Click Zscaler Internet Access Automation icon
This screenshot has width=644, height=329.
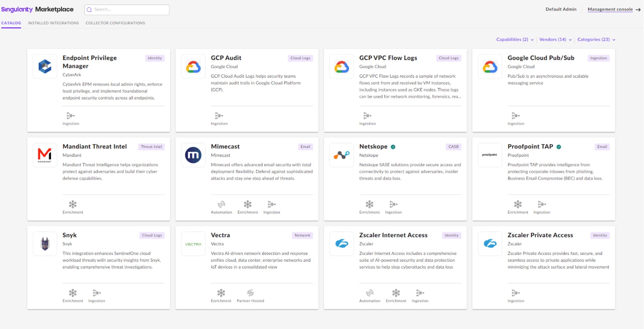[x=370, y=293]
